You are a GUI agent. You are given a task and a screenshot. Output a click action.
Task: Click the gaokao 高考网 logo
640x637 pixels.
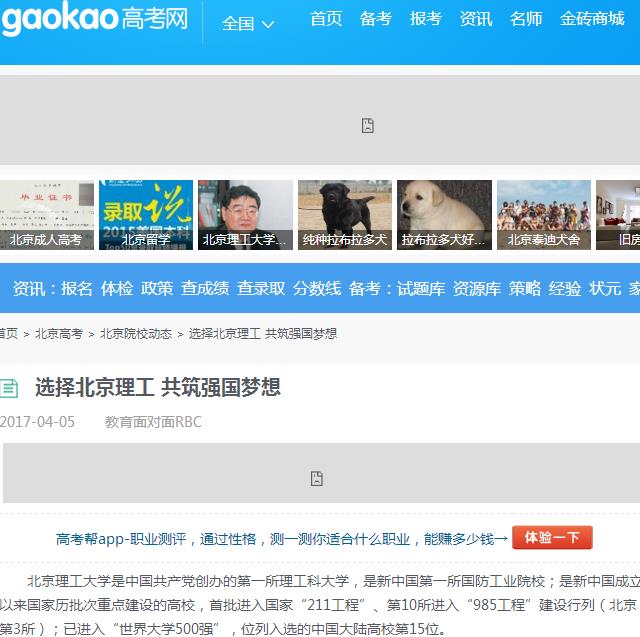coord(93,20)
